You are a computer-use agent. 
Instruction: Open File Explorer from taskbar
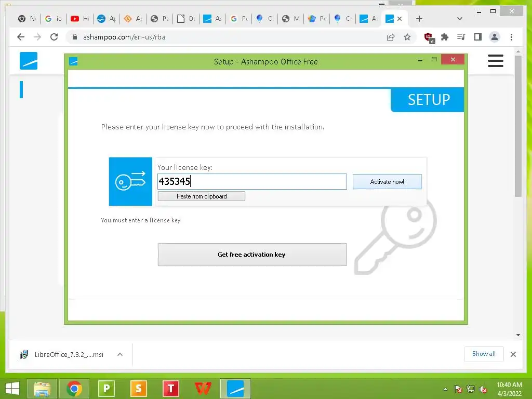click(42, 389)
